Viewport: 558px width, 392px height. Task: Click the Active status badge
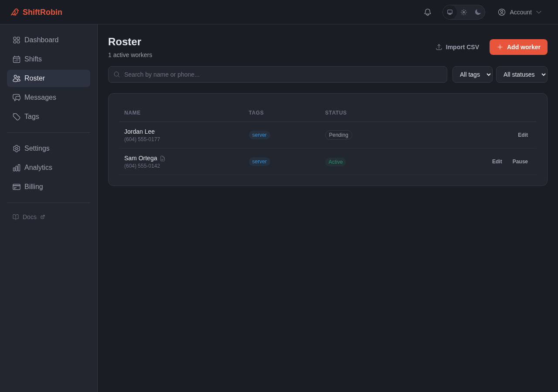[x=336, y=162]
